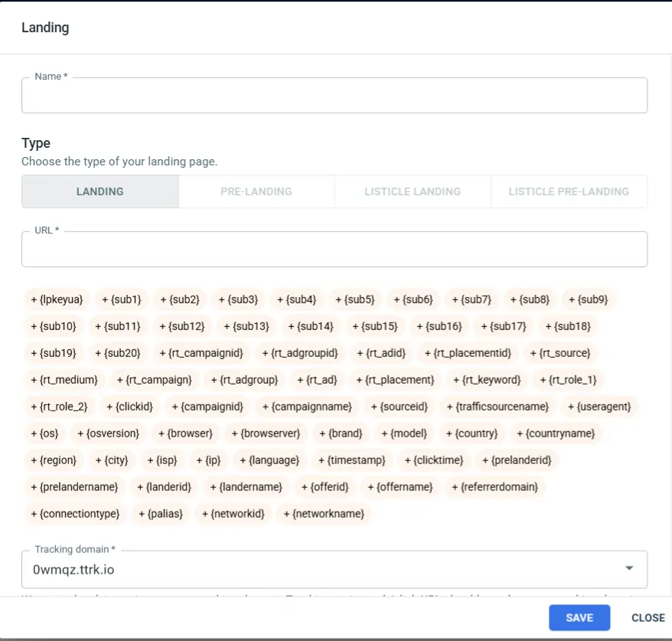Image resolution: width=672 pixels, height=641 pixels.
Task: Add the {clickid} token to URL
Action: (129, 407)
